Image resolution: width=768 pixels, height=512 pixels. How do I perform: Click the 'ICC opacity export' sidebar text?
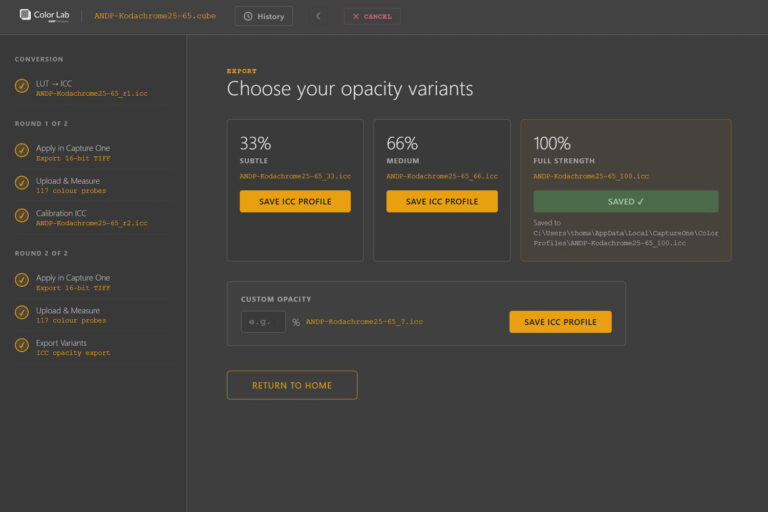coord(73,353)
